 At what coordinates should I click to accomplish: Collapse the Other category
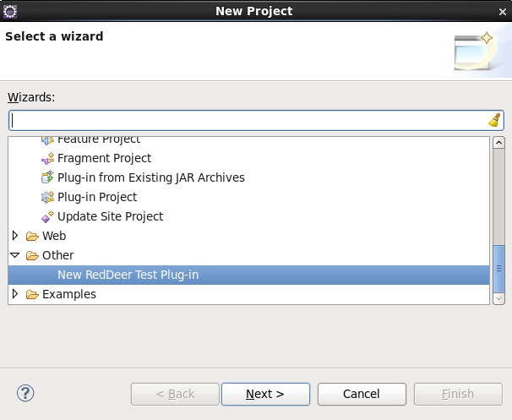pyautogui.click(x=15, y=255)
